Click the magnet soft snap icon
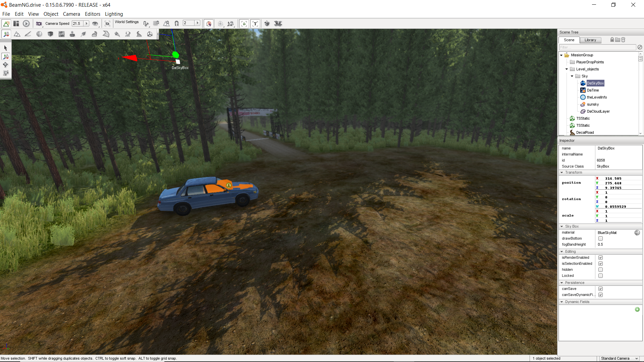 (x=176, y=23)
